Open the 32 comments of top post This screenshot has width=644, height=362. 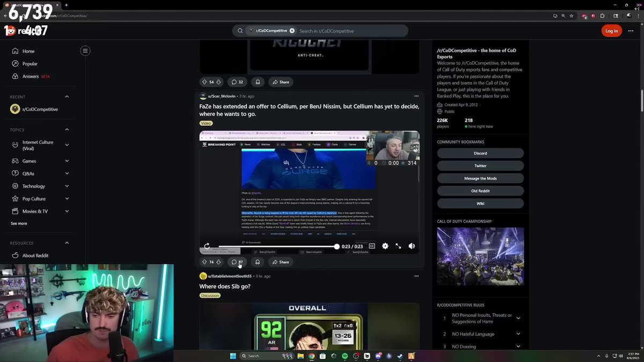click(237, 82)
